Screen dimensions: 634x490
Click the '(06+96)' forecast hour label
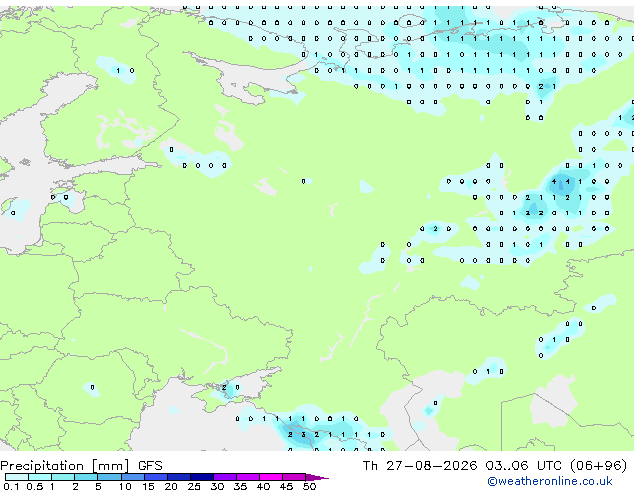click(x=598, y=466)
